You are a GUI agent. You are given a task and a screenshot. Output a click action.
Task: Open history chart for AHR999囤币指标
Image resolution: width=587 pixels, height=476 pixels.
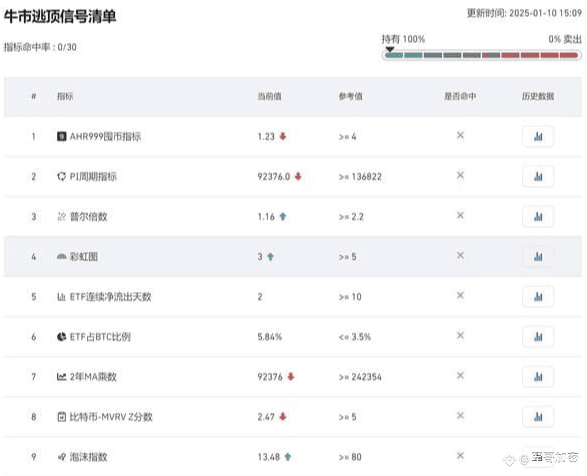pyautogui.click(x=538, y=136)
